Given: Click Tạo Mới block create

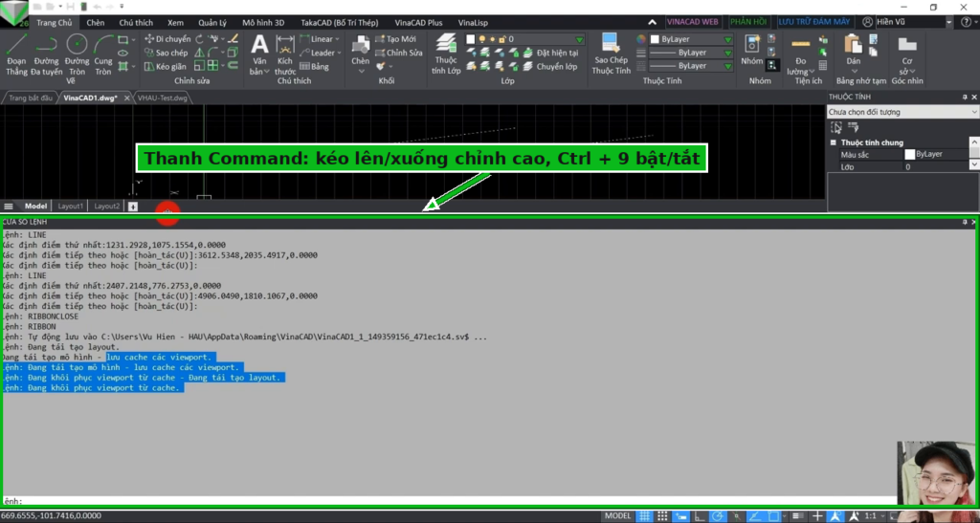Looking at the screenshot, I should coord(395,38).
